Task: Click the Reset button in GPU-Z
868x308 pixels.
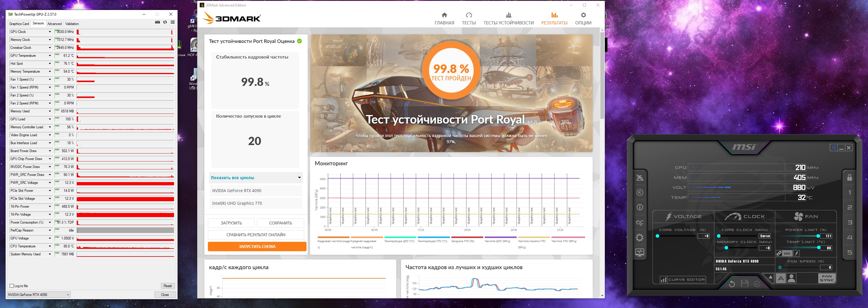Action: point(168,286)
